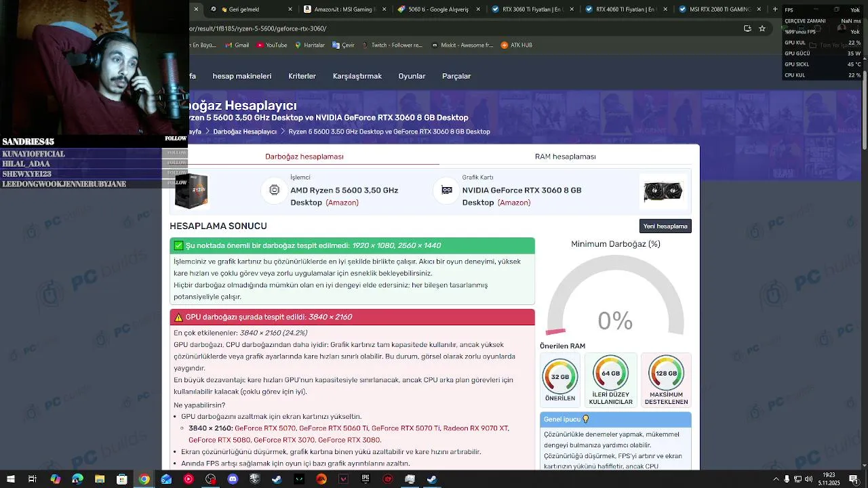Open the Oyunlar menu
Screen dimensions: 868x488
[412, 76]
